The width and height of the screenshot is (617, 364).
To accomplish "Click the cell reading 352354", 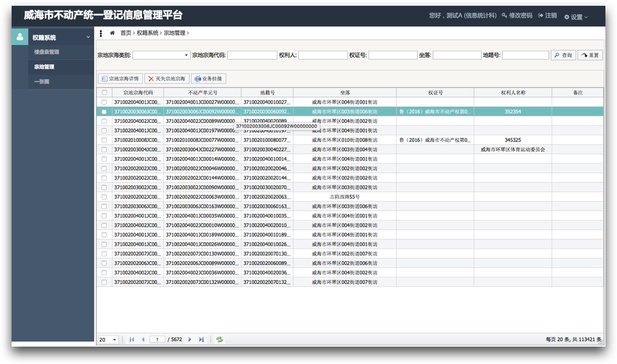I will coord(513,111).
